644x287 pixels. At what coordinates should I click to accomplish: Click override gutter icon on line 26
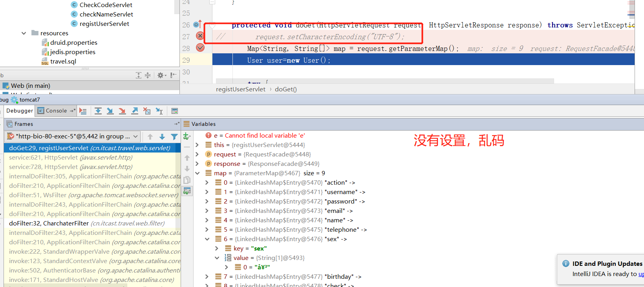tap(198, 24)
